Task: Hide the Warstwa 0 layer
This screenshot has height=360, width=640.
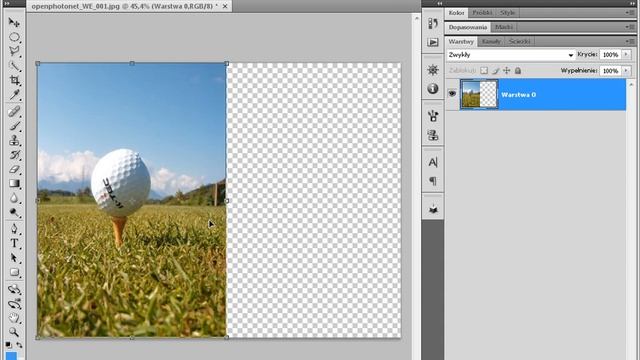Action: coord(452,94)
